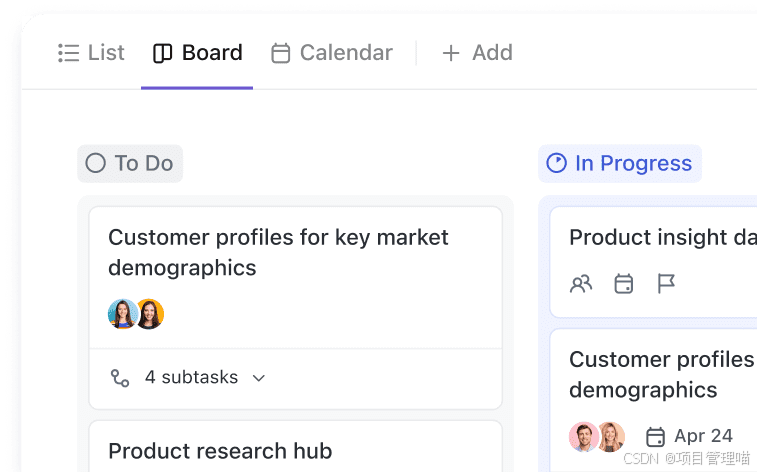Image resolution: width=757 pixels, height=472 pixels.
Task: Click due date calendar icon on Product insight card
Action: pyautogui.click(x=623, y=284)
